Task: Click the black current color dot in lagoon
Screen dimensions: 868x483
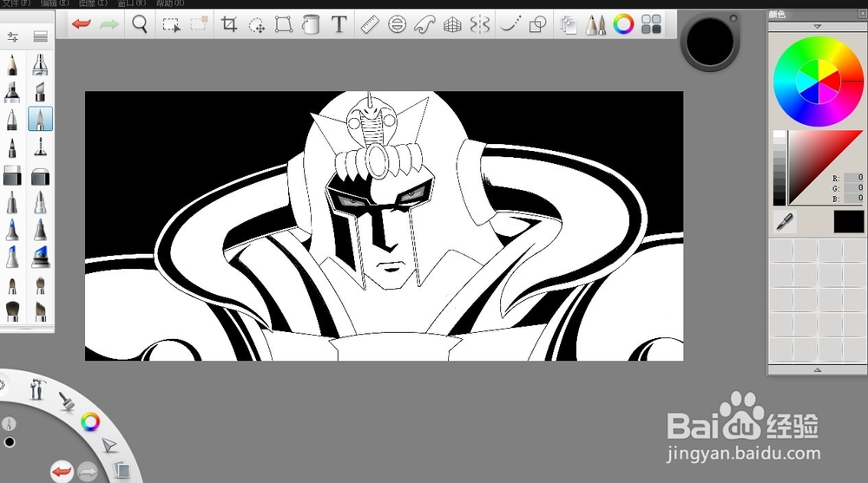Action: click(10, 442)
